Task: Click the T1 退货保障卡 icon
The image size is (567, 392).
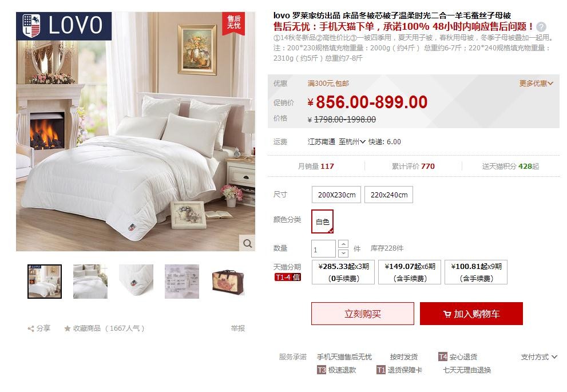Action: click(381, 370)
